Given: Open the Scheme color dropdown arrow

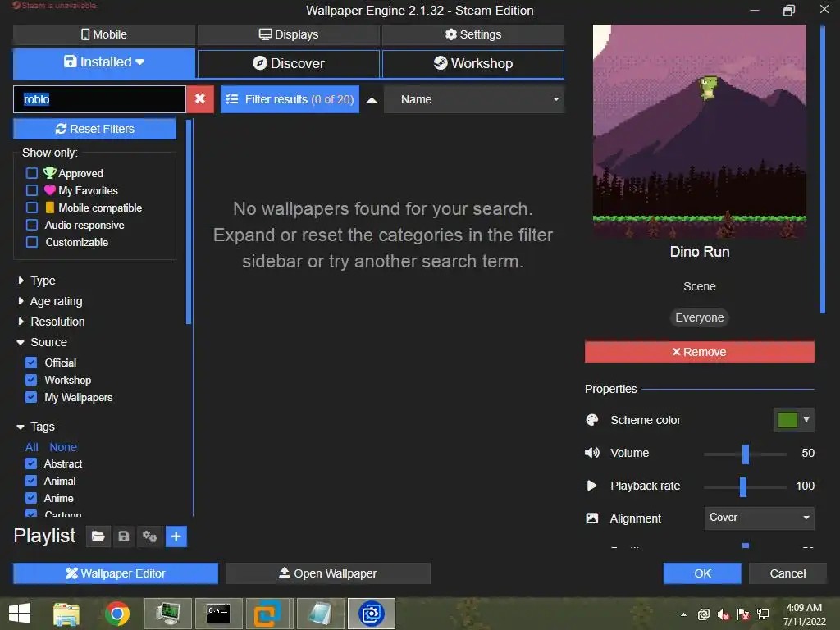Looking at the screenshot, I should [806, 419].
